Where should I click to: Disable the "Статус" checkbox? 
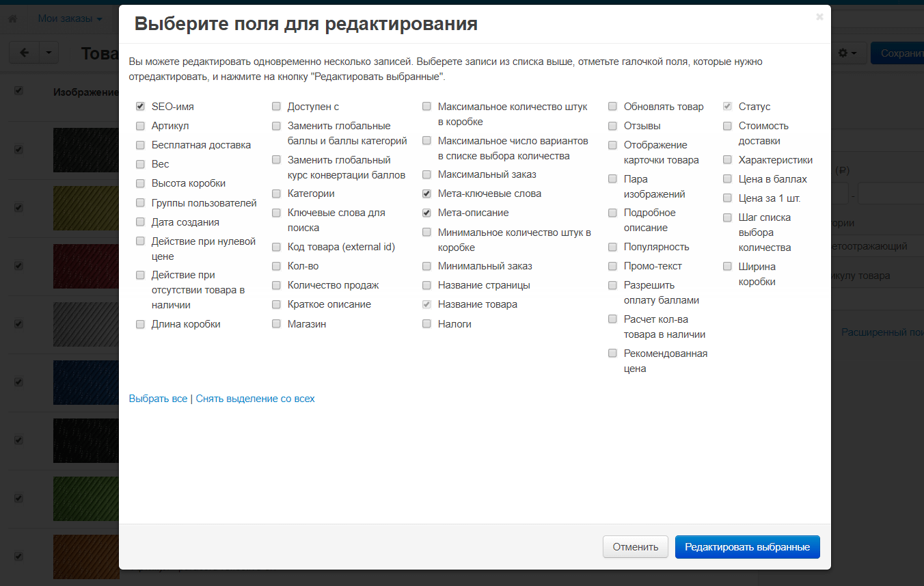pos(726,106)
